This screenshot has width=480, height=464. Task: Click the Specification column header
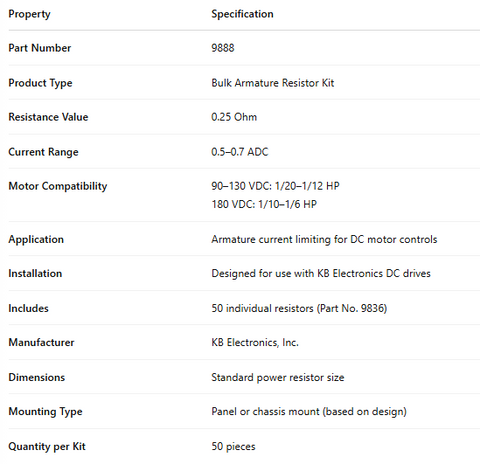pos(242,14)
